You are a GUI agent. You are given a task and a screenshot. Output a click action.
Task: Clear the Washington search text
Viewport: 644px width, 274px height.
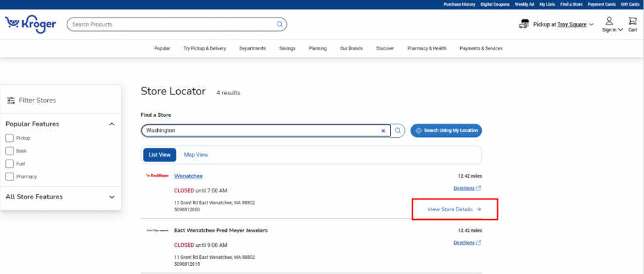[383, 131]
